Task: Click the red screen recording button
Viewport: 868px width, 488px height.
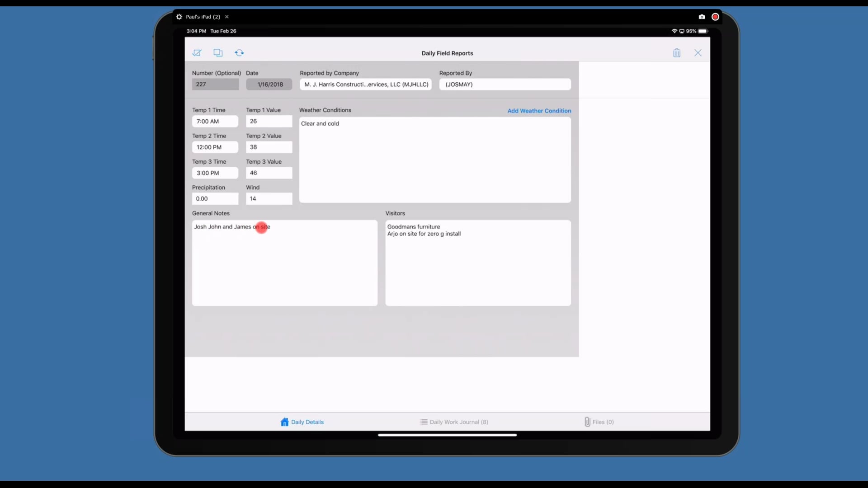Action: pos(715,17)
